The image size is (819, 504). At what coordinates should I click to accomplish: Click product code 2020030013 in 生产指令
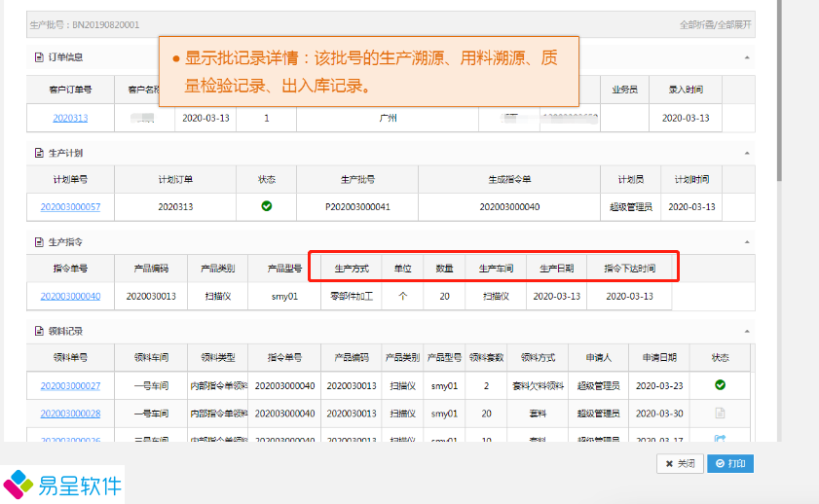point(151,297)
